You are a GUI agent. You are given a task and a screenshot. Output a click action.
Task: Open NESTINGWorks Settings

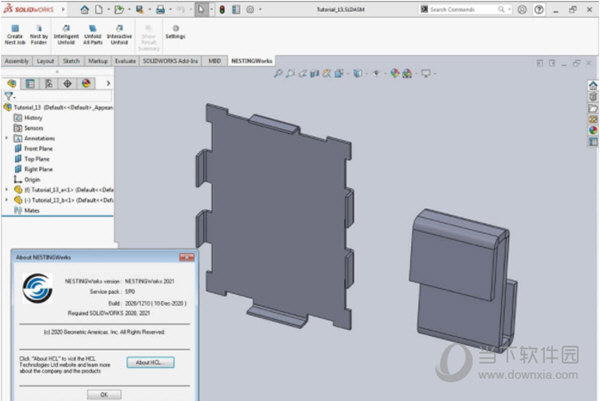pos(175,32)
